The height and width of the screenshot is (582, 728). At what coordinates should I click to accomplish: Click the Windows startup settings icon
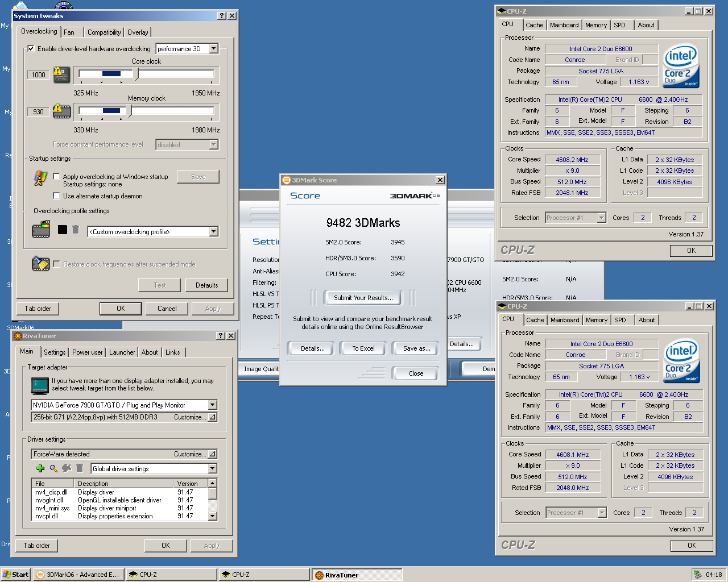40,178
